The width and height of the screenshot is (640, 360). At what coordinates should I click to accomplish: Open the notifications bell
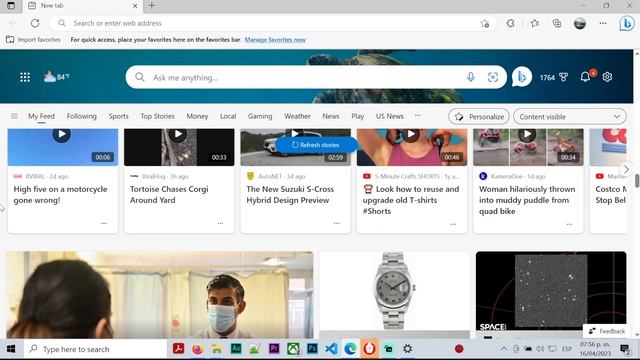(585, 77)
